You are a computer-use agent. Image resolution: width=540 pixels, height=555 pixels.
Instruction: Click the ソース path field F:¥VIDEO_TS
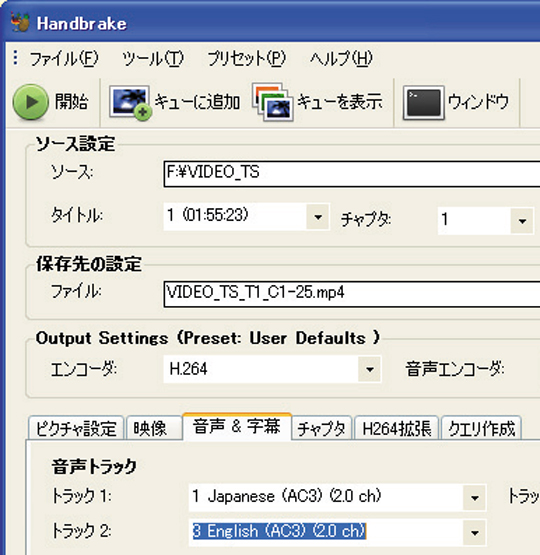point(352,173)
